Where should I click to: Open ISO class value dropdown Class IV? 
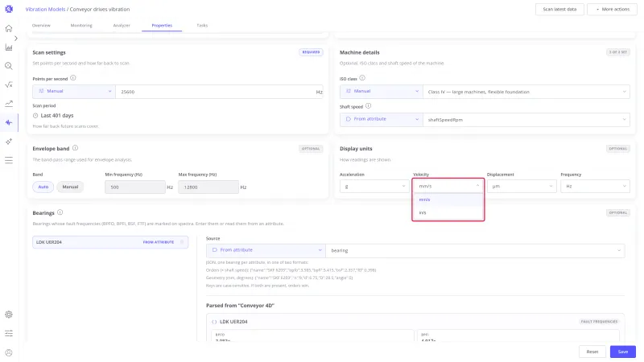coord(526,92)
